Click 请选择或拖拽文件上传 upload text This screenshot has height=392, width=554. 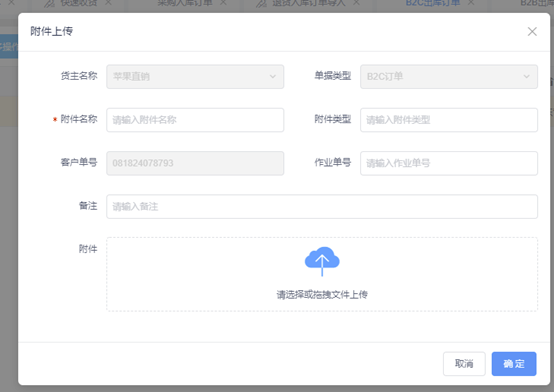(x=322, y=294)
